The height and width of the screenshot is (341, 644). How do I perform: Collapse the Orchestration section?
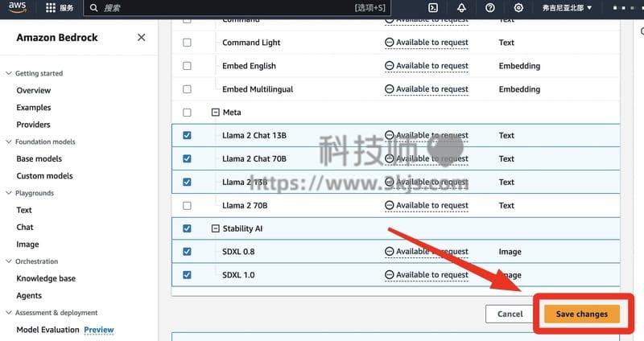pos(9,261)
